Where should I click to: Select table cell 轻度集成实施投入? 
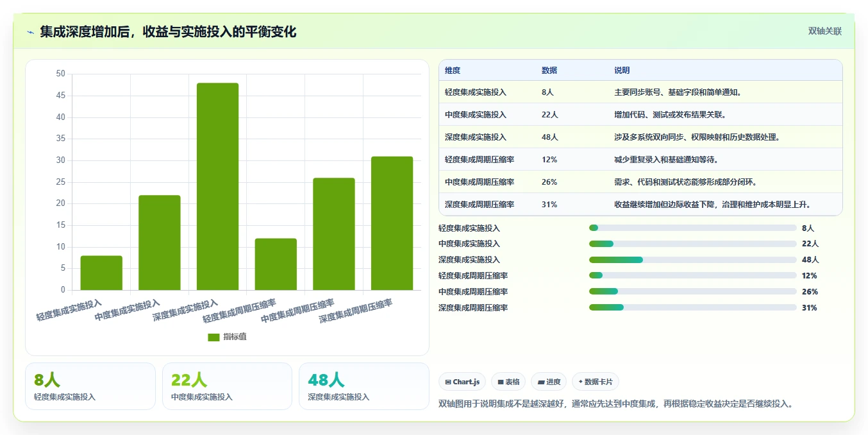476,92
